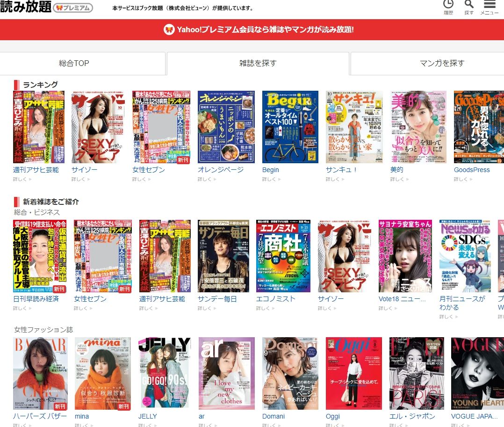
Task: Open 女性セブン cover in ranking row
Action: (161, 127)
